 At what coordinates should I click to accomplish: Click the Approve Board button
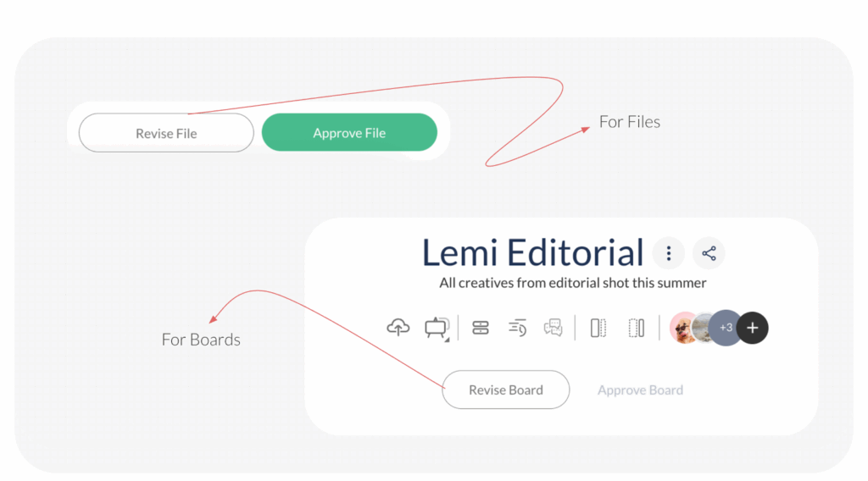point(640,390)
